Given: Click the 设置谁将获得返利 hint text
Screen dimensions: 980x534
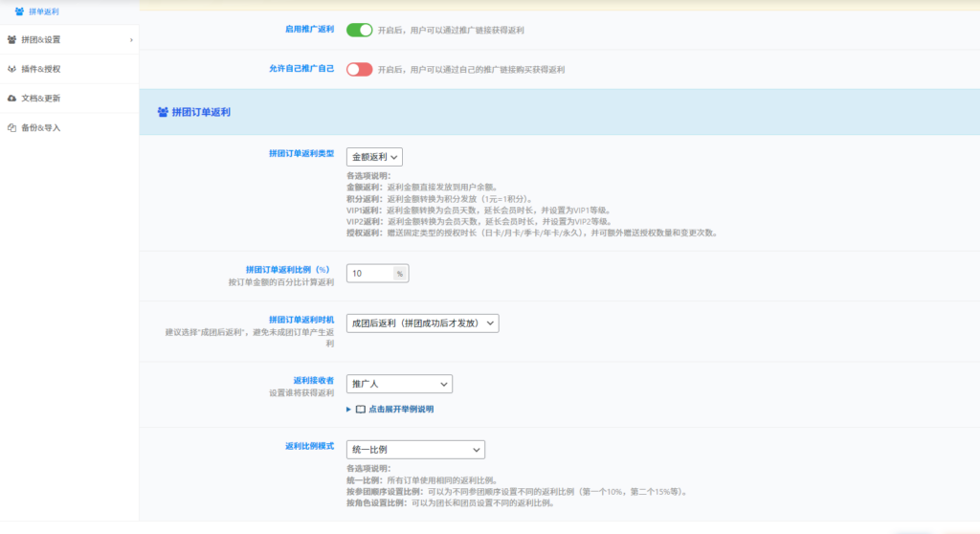Looking at the screenshot, I should [301, 392].
